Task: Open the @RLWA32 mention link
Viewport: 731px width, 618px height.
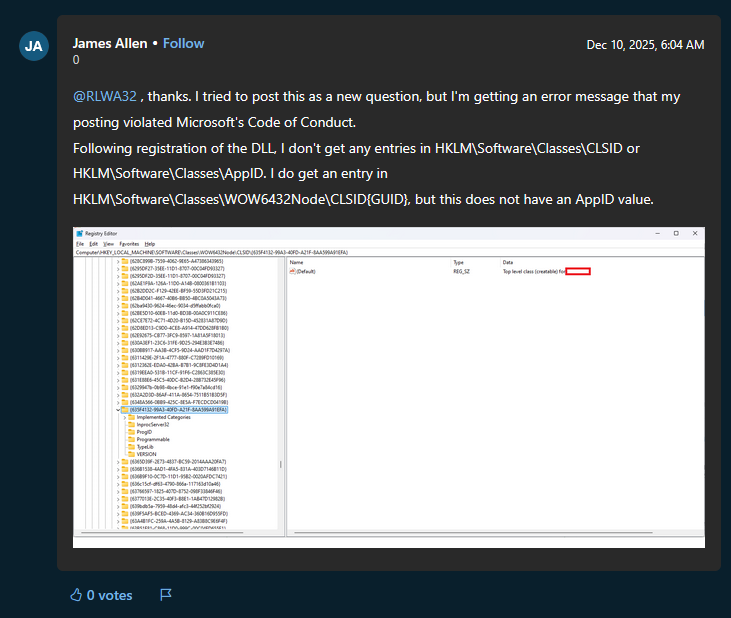Action: (x=105, y=96)
